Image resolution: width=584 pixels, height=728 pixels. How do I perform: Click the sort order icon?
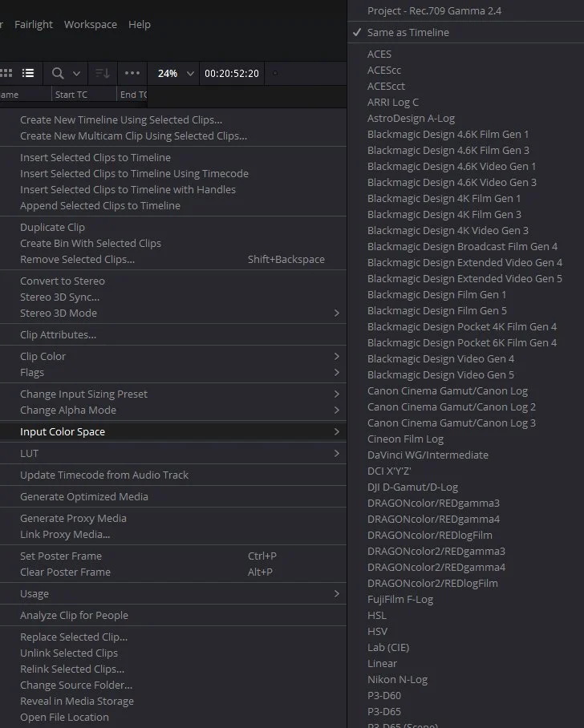(x=102, y=73)
